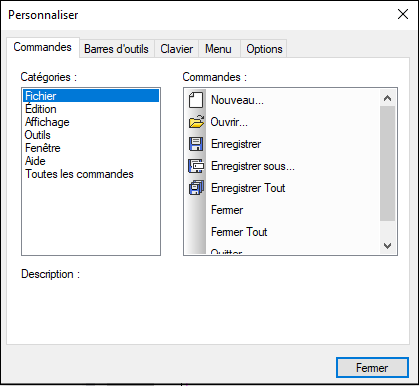The image size is (419, 386).
Task: Switch to the Commandes tab
Action: tap(43, 47)
